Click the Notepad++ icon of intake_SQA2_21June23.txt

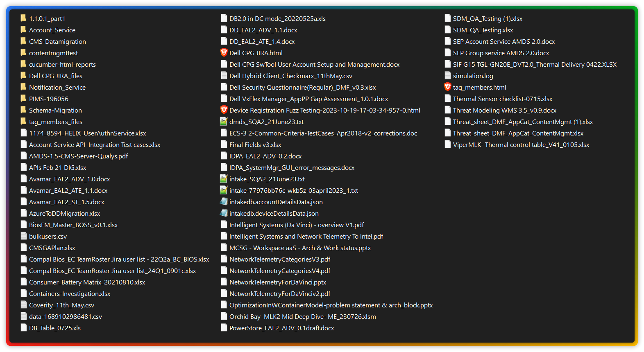click(224, 178)
